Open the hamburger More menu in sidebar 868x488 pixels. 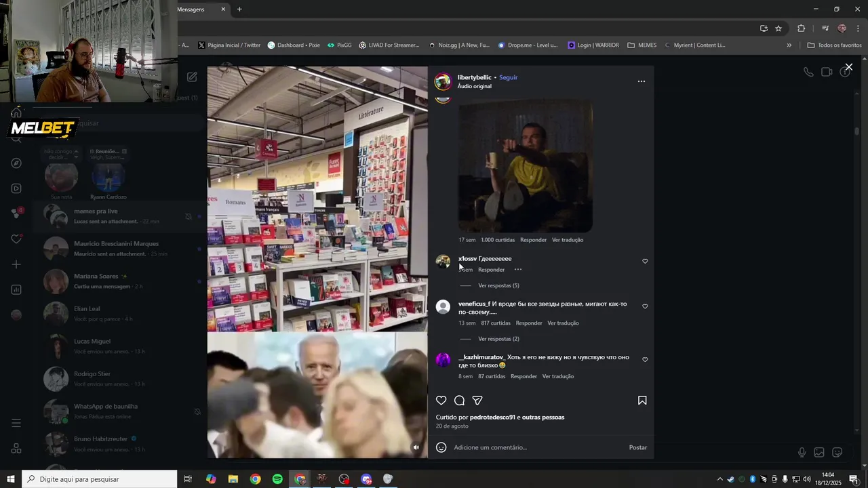coord(16,423)
